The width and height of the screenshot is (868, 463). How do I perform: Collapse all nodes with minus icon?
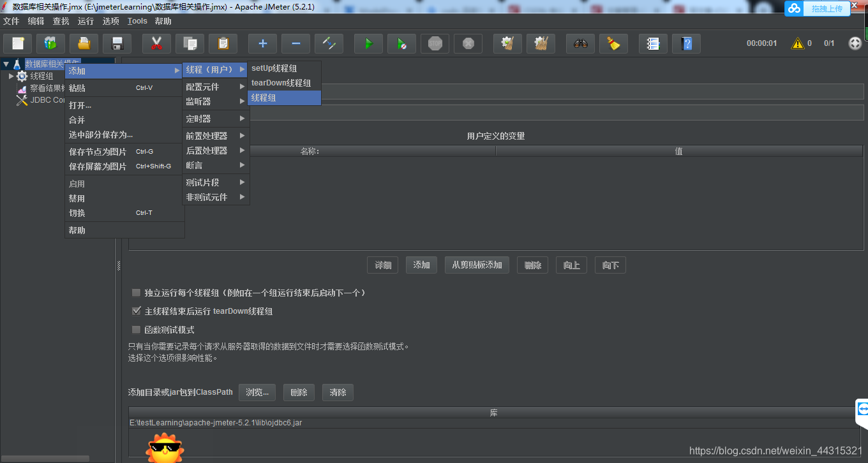(296, 43)
